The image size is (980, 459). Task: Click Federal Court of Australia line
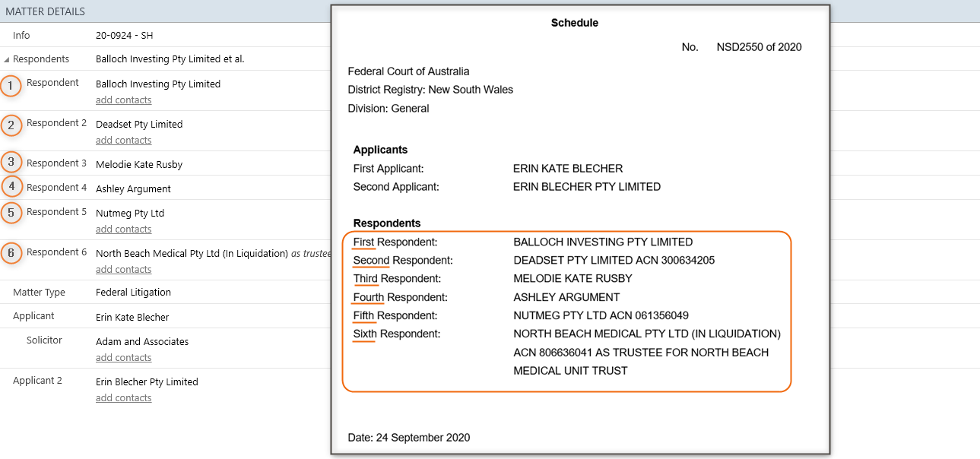tap(408, 71)
